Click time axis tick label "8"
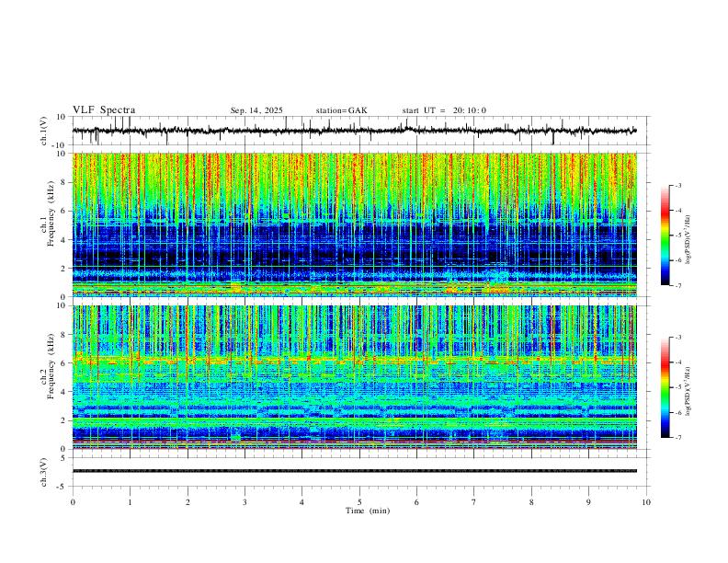Screen dimensions: 728x563 (x=531, y=502)
